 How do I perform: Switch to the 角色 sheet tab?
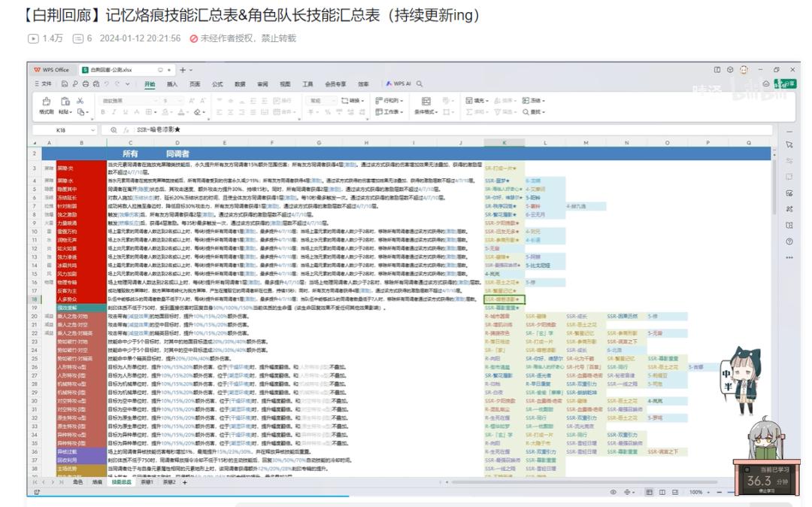click(x=77, y=482)
